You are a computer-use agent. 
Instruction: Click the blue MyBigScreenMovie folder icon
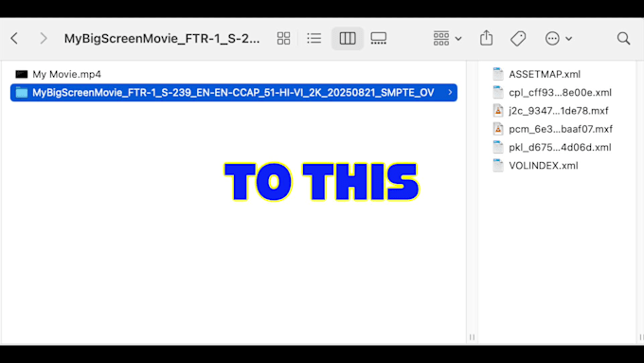click(22, 93)
